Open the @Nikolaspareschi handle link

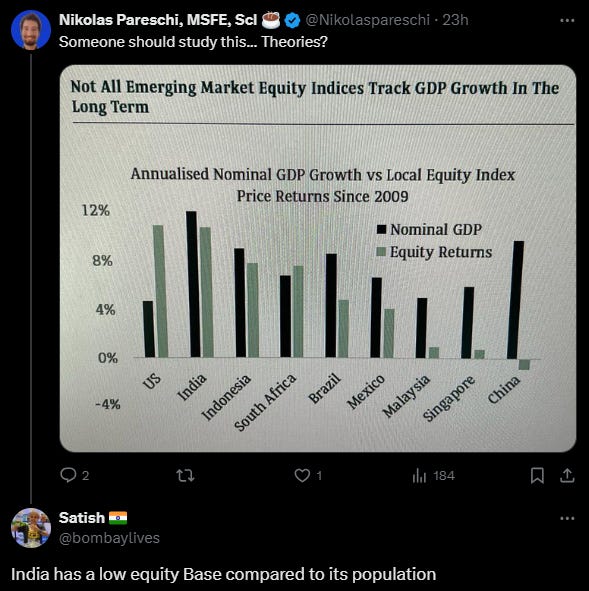367,20
